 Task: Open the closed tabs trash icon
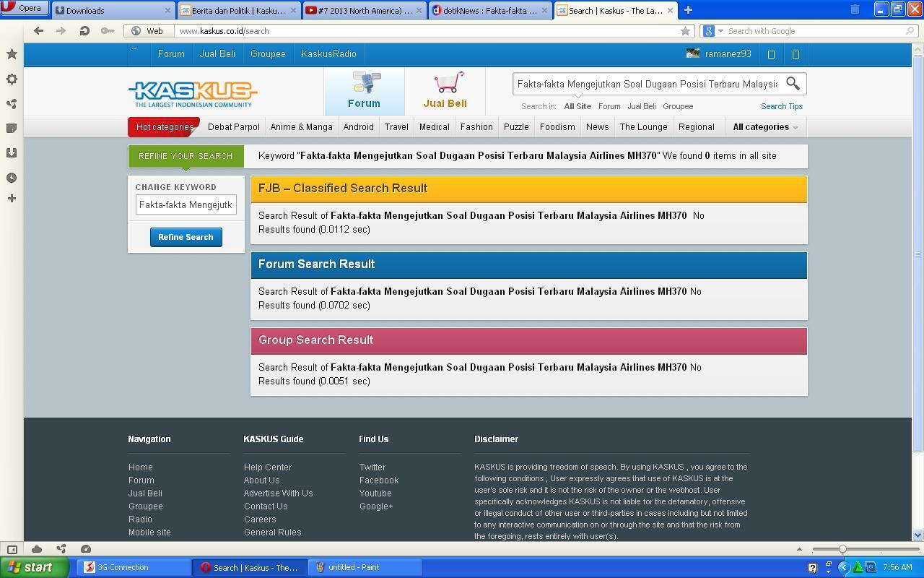pos(855,9)
